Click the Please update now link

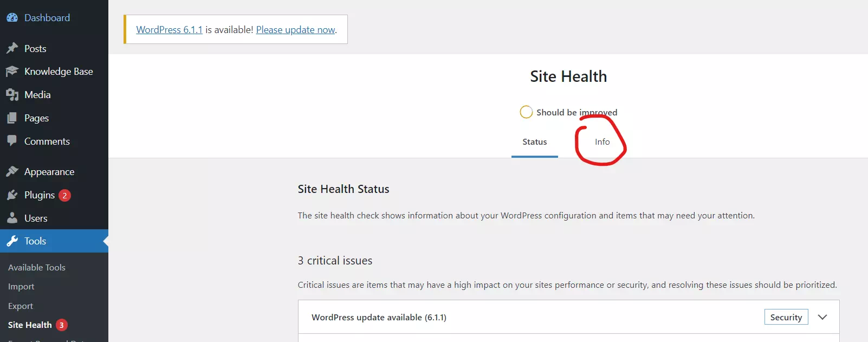pos(296,30)
